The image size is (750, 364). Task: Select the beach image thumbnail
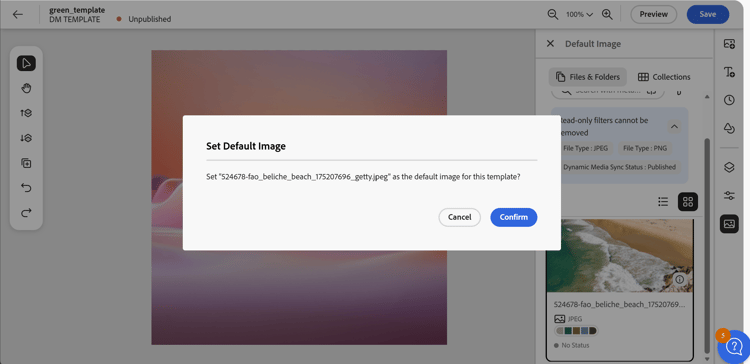click(x=619, y=255)
